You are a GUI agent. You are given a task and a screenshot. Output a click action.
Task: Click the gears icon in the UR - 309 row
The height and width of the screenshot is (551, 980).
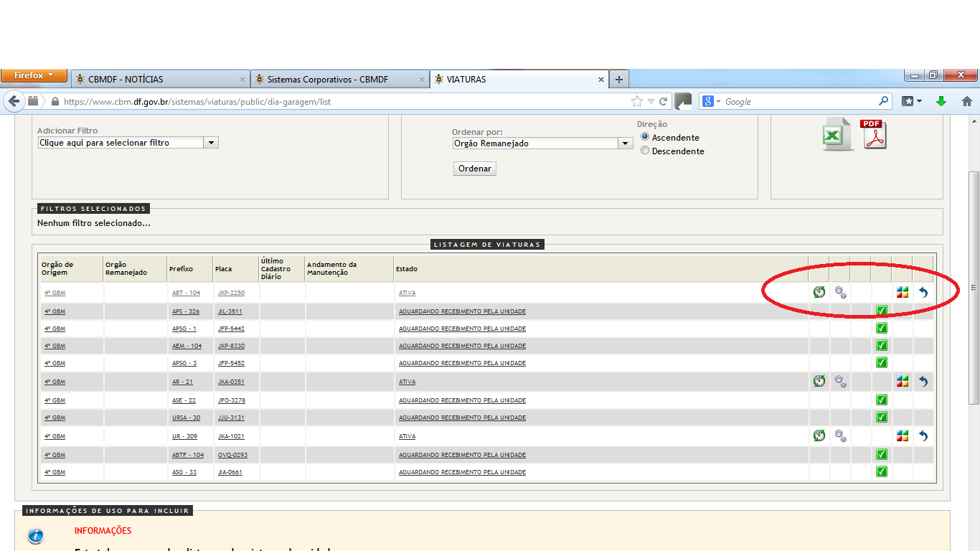point(840,435)
